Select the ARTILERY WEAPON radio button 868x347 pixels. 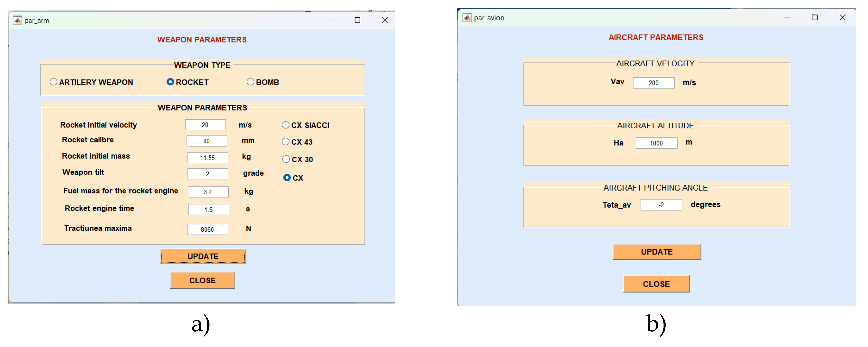click(54, 82)
